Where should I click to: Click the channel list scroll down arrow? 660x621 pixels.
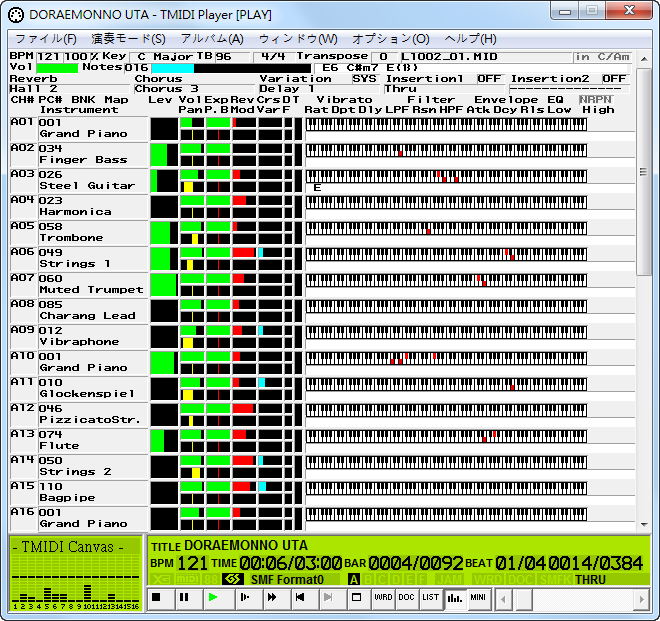(644, 525)
